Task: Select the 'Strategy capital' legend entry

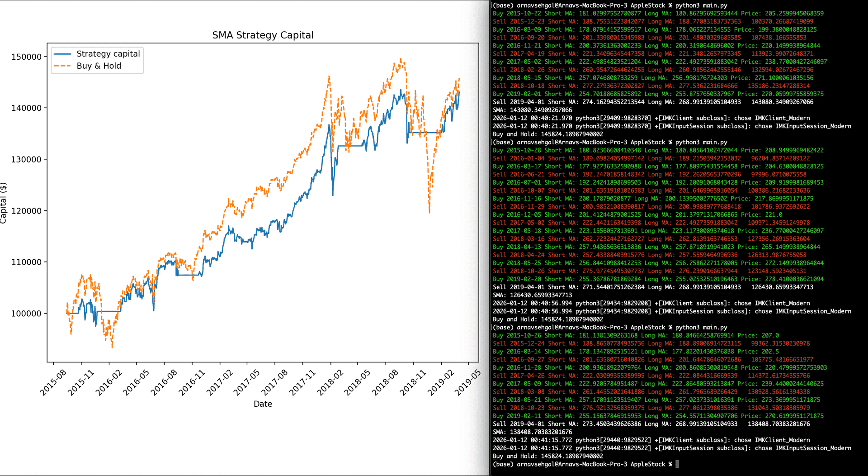Action: point(108,53)
